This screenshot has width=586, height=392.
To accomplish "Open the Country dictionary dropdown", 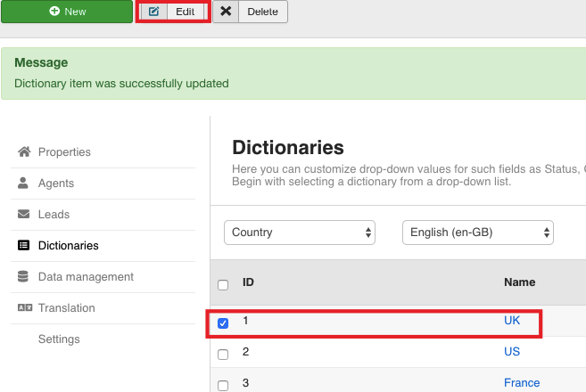I will (299, 233).
